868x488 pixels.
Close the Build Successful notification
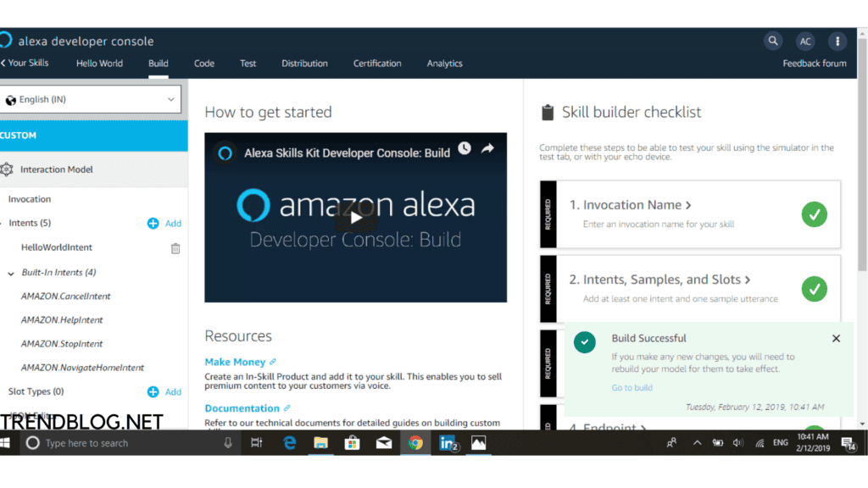[x=836, y=339]
